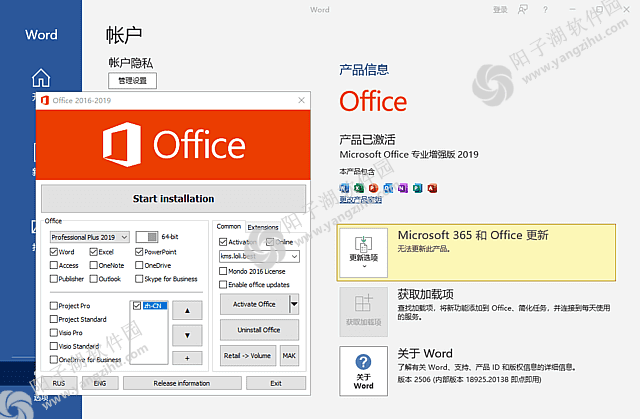
Task: Switch installer language with ENG button
Action: click(x=100, y=383)
